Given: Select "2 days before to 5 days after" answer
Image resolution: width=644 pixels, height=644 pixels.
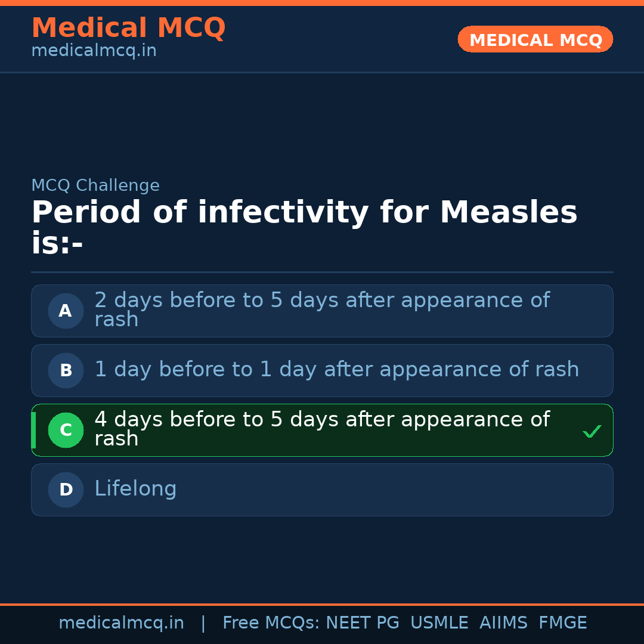Looking at the screenshot, I should pyautogui.click(x=322, y=310).
